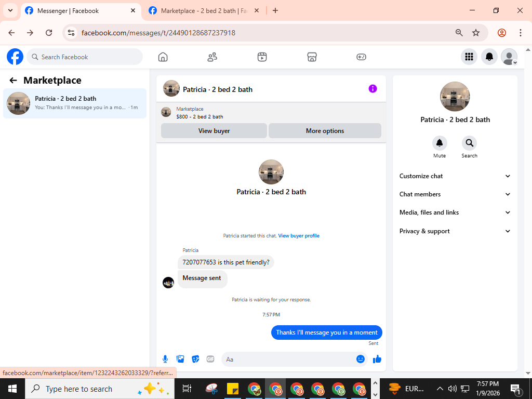This screenshot has height=399, width=532.
Task: Switch to the Messenger | Facebook tab
Action: coord(81,11)
